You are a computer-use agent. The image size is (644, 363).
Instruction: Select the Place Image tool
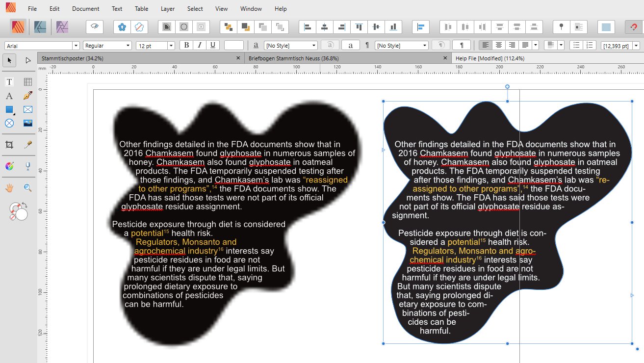coord(28,123)
